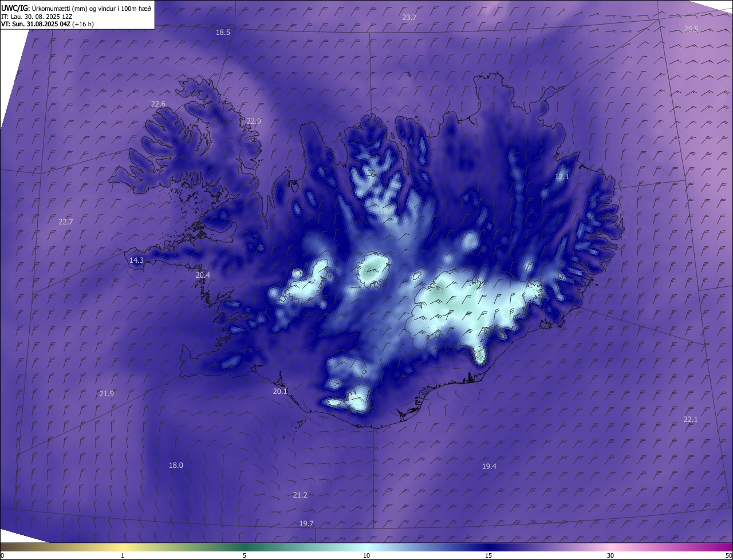Click the 23.7 value label on the map

(x=409, y=18)
